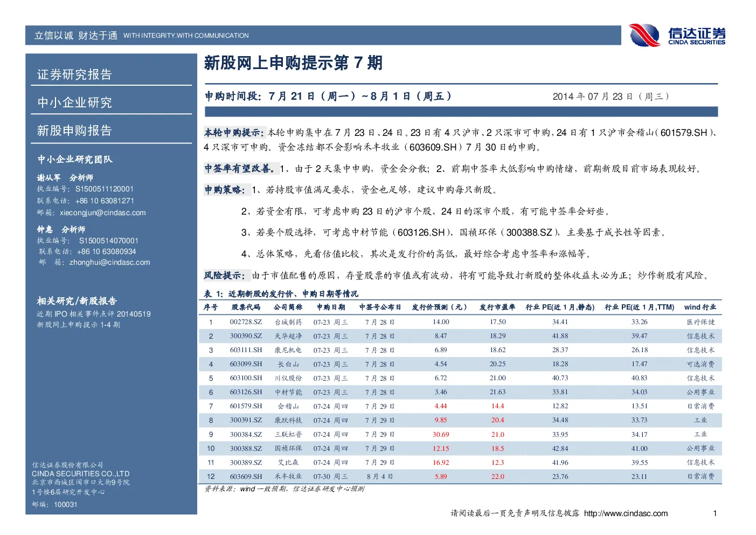
Task: Click header slogan 立信以诚 财达于通
Action: click(x=76, y=36)
